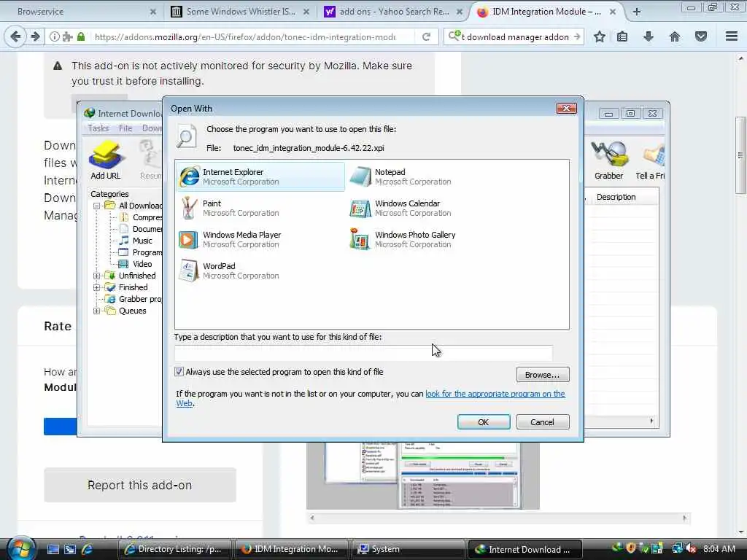Collapse All Downloads tree node
Viewport: 747px width, 560px height.
coord(97,206)
